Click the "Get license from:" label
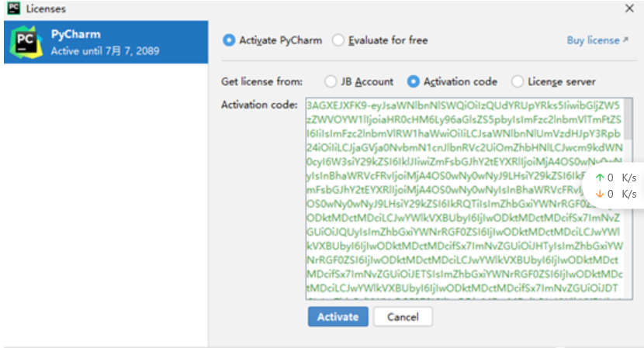 [261, 81]
